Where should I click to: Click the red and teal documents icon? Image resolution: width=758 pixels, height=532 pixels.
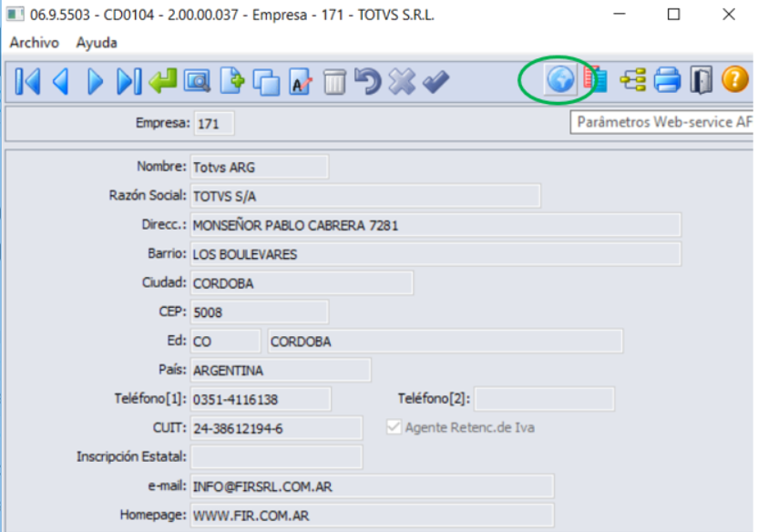[x=596, y=79]
